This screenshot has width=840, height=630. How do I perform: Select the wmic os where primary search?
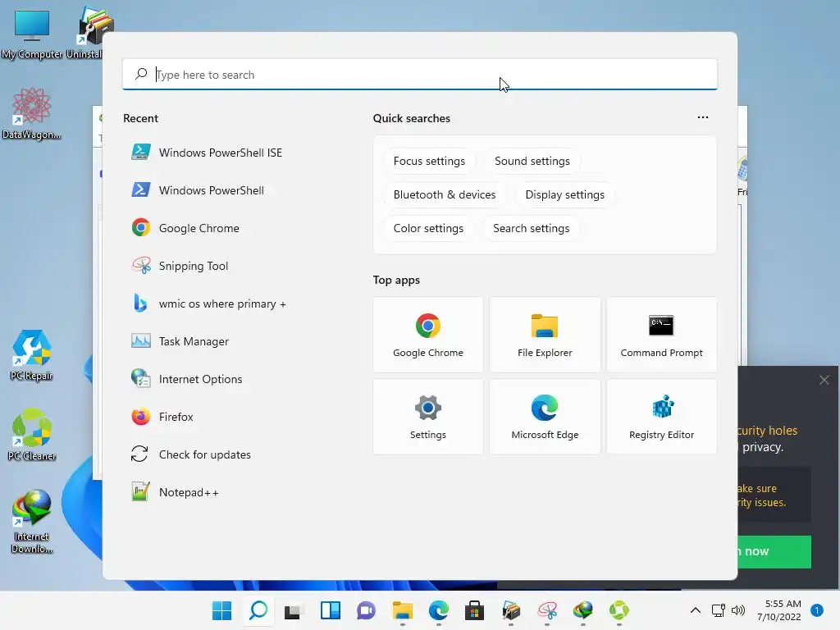coord(209,304)
